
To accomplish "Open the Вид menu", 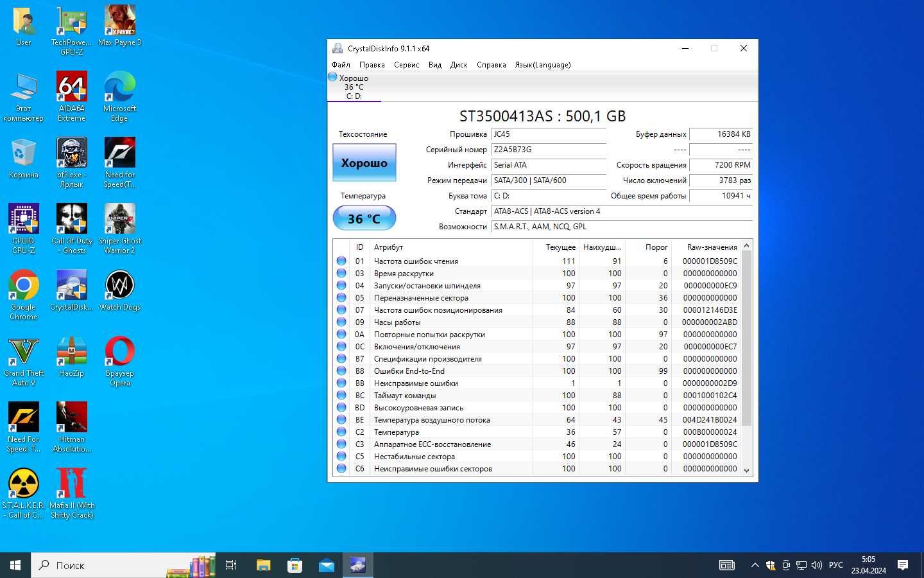I will click(x=435, y=65).
